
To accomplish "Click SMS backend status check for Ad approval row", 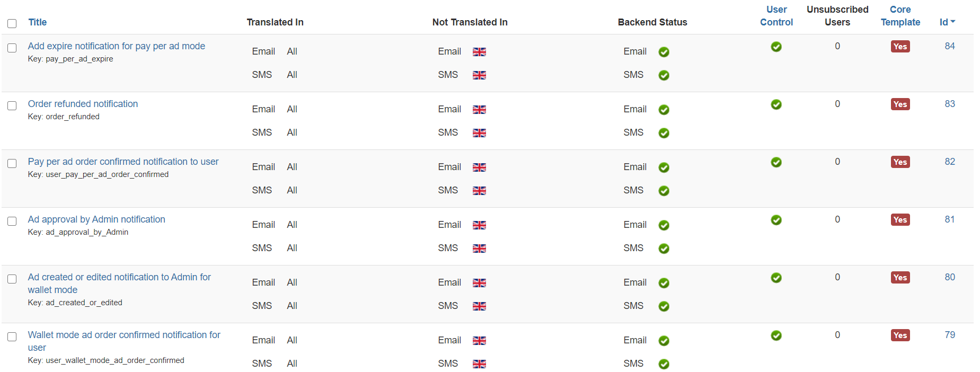I will [664, 249].
